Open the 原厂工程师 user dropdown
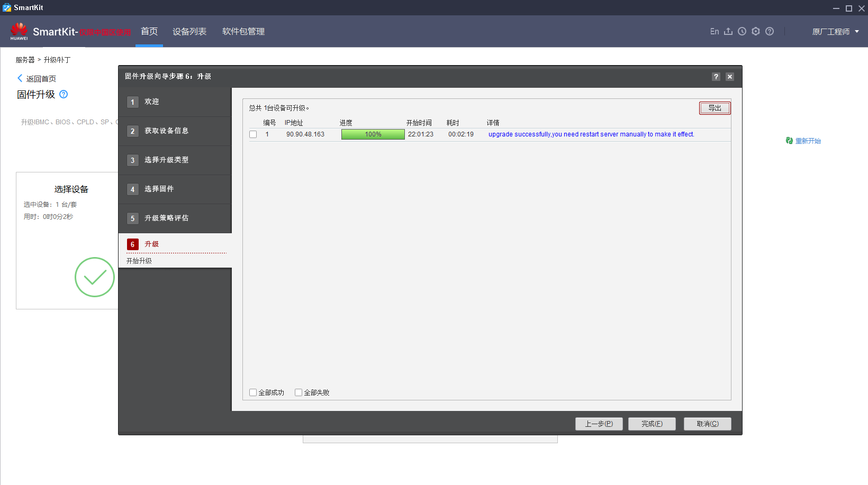This screenshot has width=868, height=485. [x=836, y=32]
